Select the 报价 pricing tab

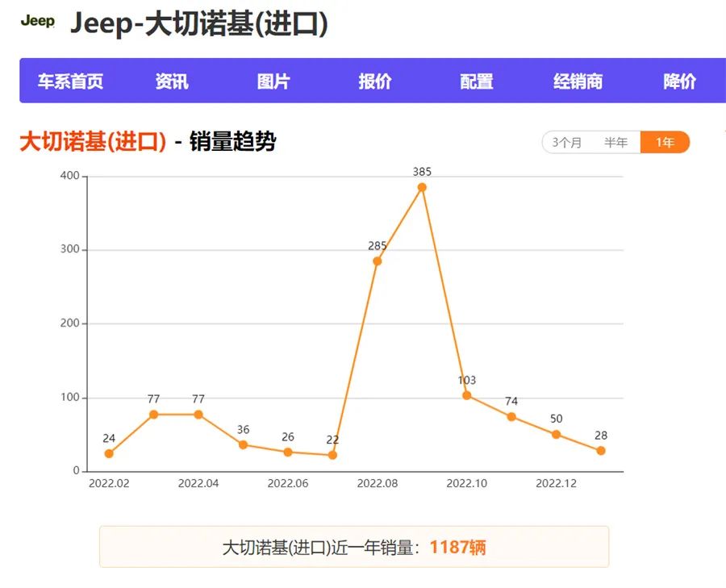coord(375,81)
